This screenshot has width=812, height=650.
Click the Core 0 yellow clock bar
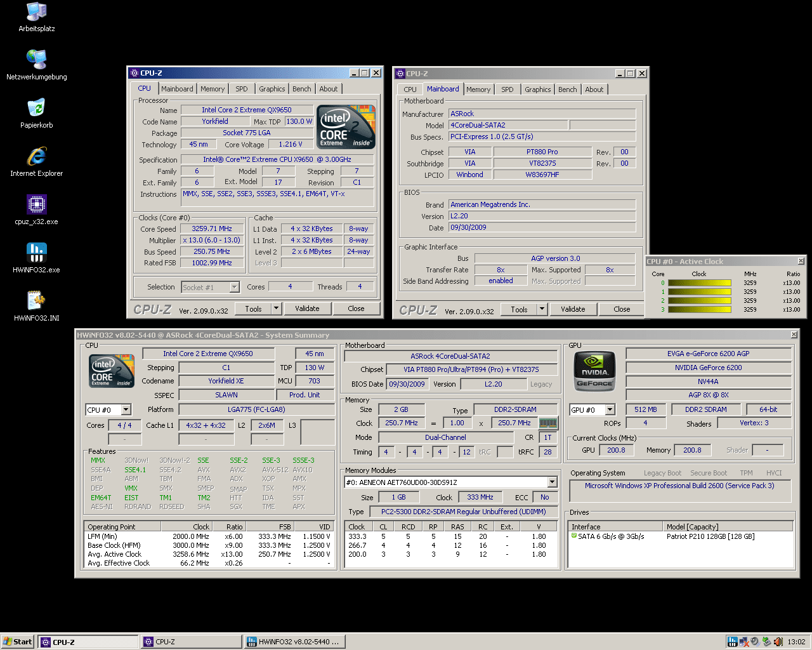(x=699, y=283)
